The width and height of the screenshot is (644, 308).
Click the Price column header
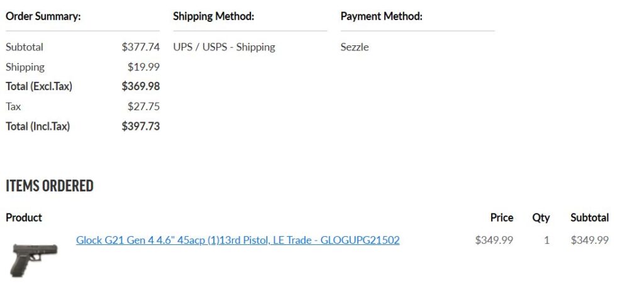pyautogui.click(x=501, y=217)
